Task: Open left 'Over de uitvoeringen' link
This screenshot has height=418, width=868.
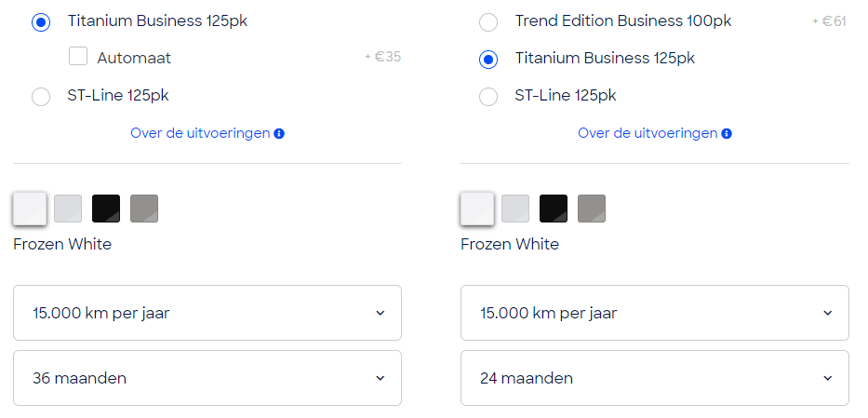Action: pos(200,133)
